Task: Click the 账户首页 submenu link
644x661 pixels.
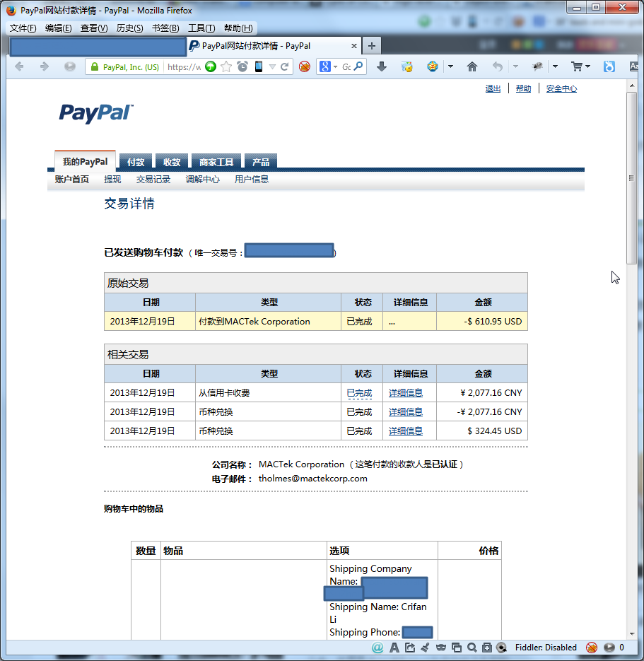Action: [72, 180]
